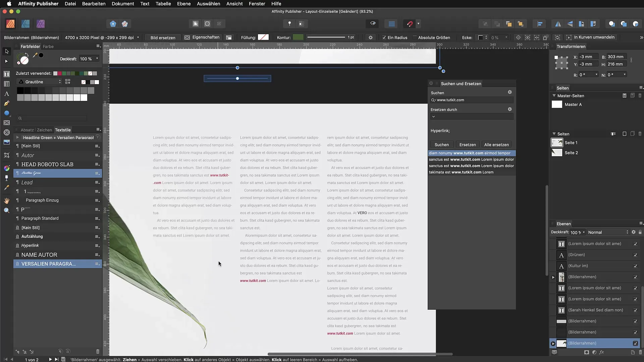Screen dimensions: 644x362
Task: Choose the Transformieren panel anchor point selector
Action: point(561,62)
